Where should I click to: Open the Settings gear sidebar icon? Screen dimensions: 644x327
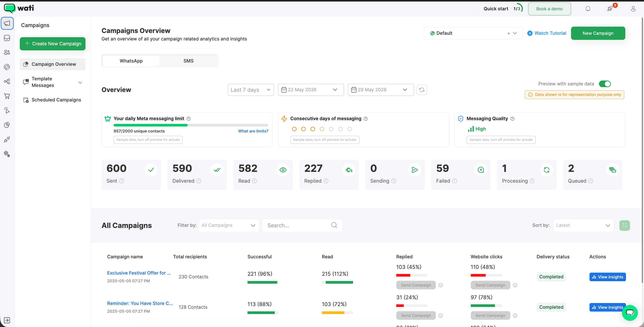click(x=7, y=154)
